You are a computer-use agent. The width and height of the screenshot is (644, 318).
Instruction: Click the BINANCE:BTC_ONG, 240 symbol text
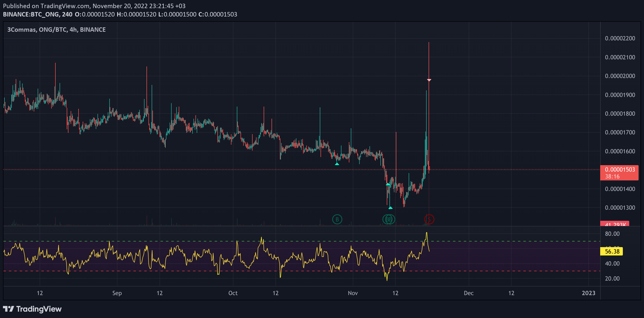(38, 14)
